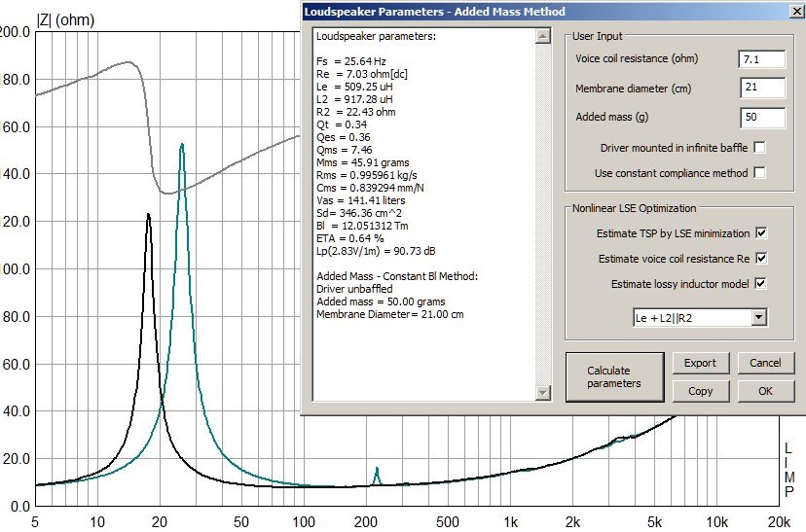Enable Driver mounted in infinite baffle
The width and height of the screenshot is (806, 532).
click(759, 148)
